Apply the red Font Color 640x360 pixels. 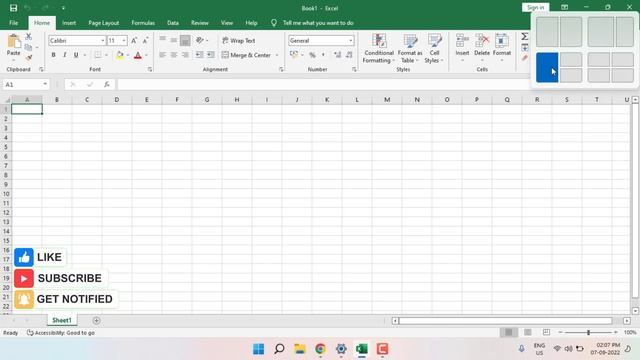138,55
